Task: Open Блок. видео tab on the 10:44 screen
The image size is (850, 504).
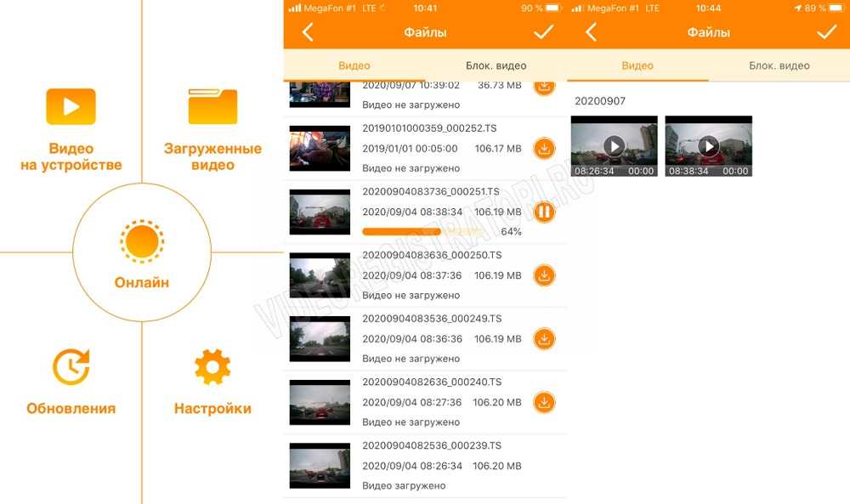Action: click(779, 65)
